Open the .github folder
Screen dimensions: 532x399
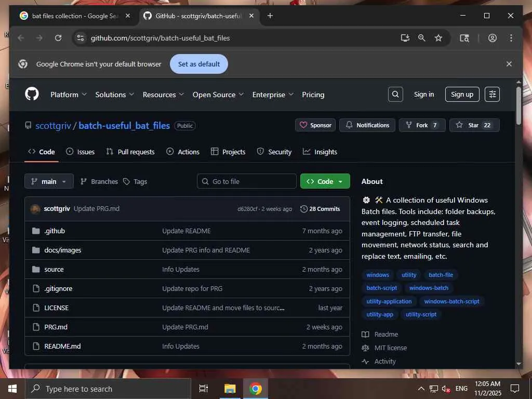(55, 231)
